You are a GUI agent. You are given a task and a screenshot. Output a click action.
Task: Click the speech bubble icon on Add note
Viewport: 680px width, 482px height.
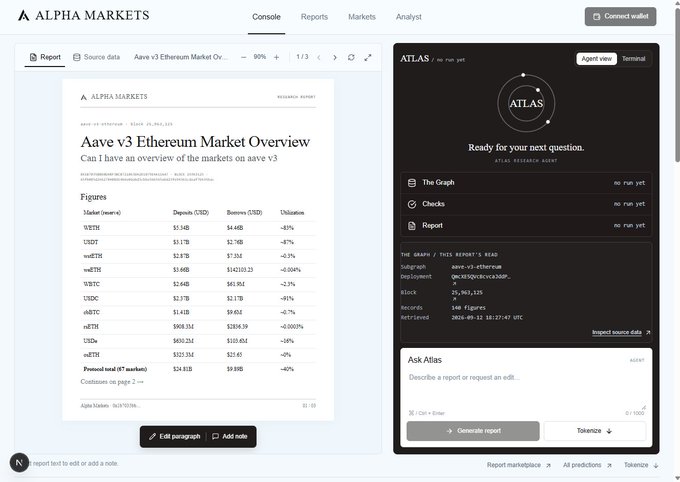(215, 436)
